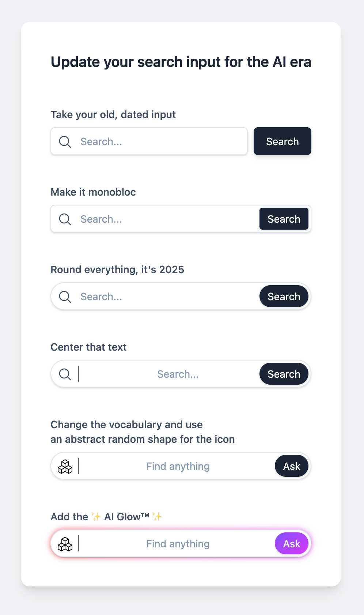
Task: Click the magnifier icon in the 'Round everything' search bar
Action: tap(65, 297)
